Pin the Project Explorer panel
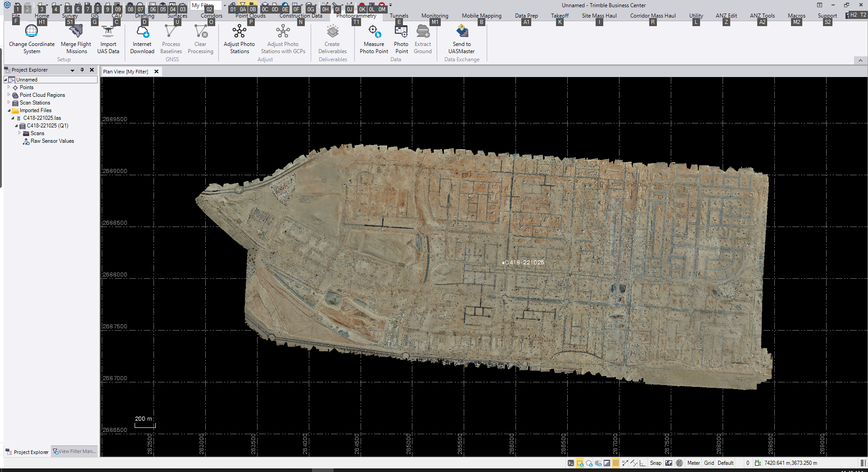 82,70
